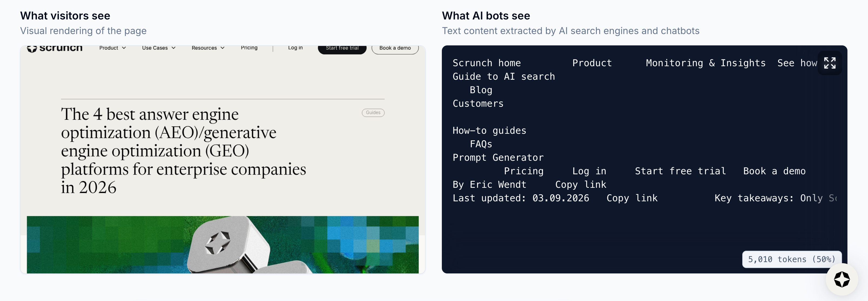Click the 5,010 tokens (50%) badge
The width and height of the screenshot is (868, 301).
791,259
